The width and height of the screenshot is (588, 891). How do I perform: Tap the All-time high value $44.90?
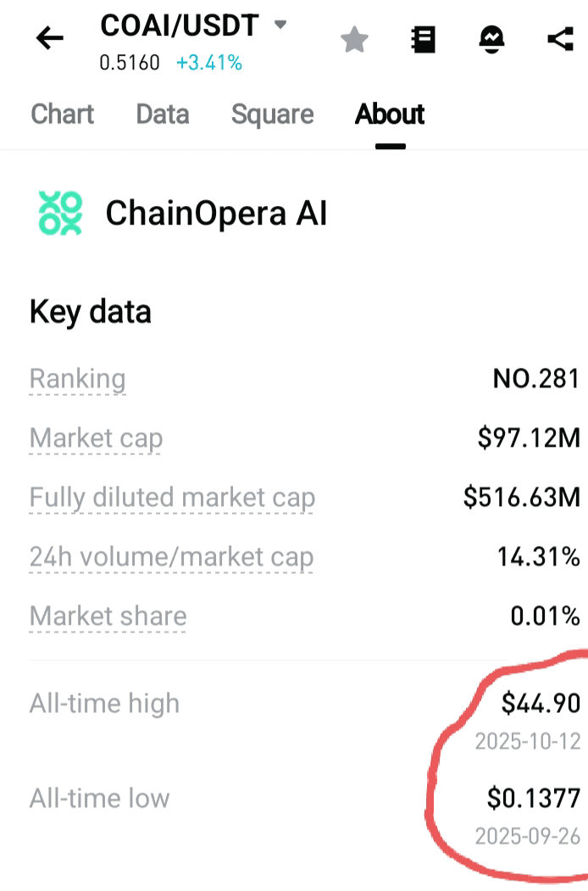pos(541,704)
